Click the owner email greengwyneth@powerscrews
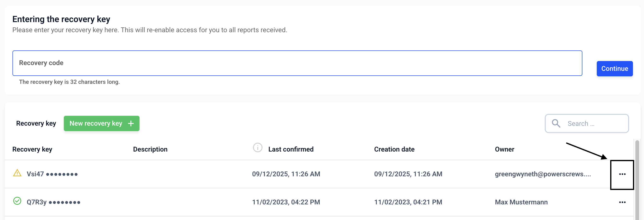Image resolution: width=644 pixels, height=220 pixels. (543, 174)
